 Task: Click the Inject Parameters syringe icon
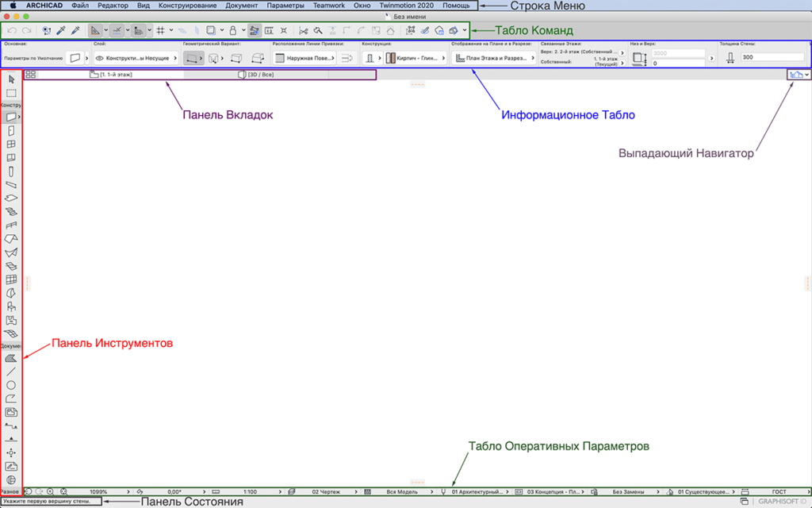75,30
